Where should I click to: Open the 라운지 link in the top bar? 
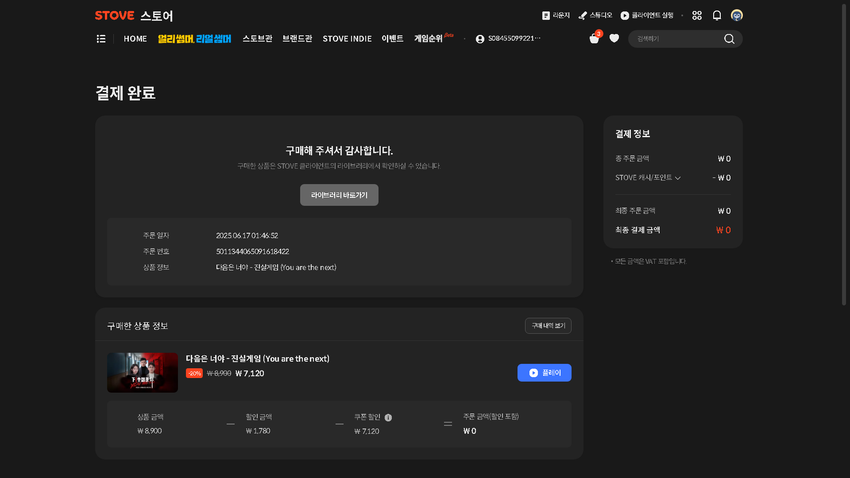click(556, 16)
